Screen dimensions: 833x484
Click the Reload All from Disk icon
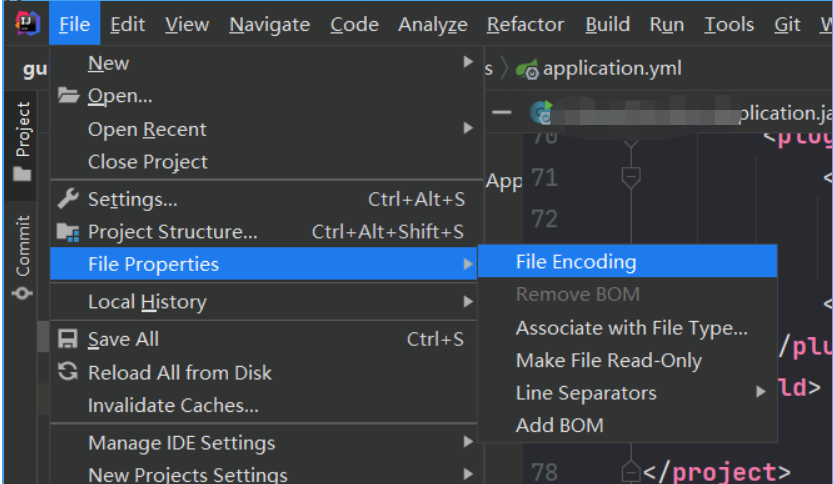(x=68, y=372)
